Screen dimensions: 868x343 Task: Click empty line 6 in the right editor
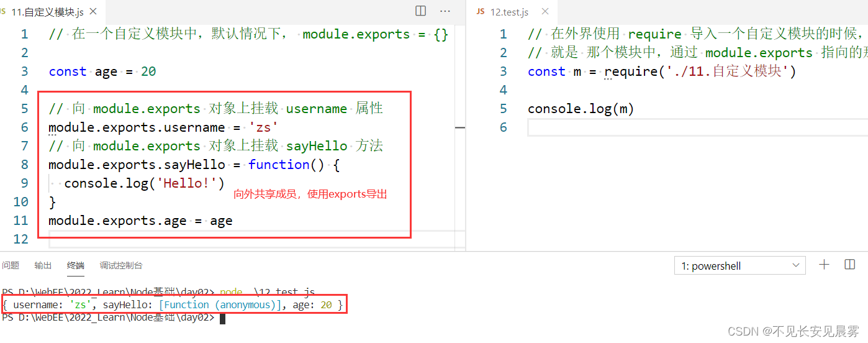click(683, 127)
